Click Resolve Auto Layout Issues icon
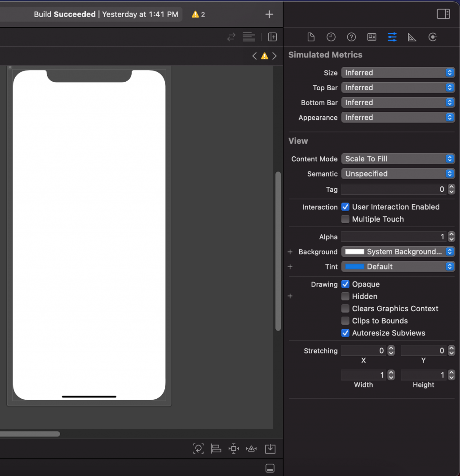The image size is (460, 476). (252, 448)
